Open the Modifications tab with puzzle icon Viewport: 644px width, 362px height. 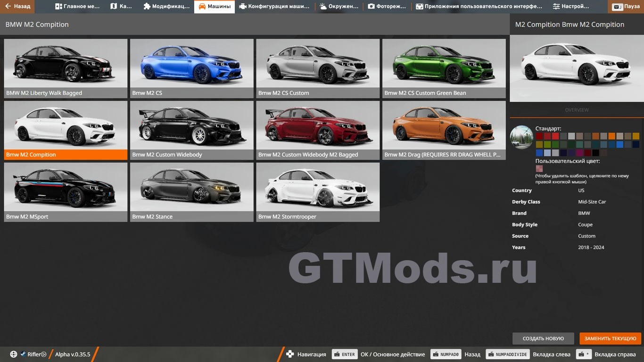(166, 7)
